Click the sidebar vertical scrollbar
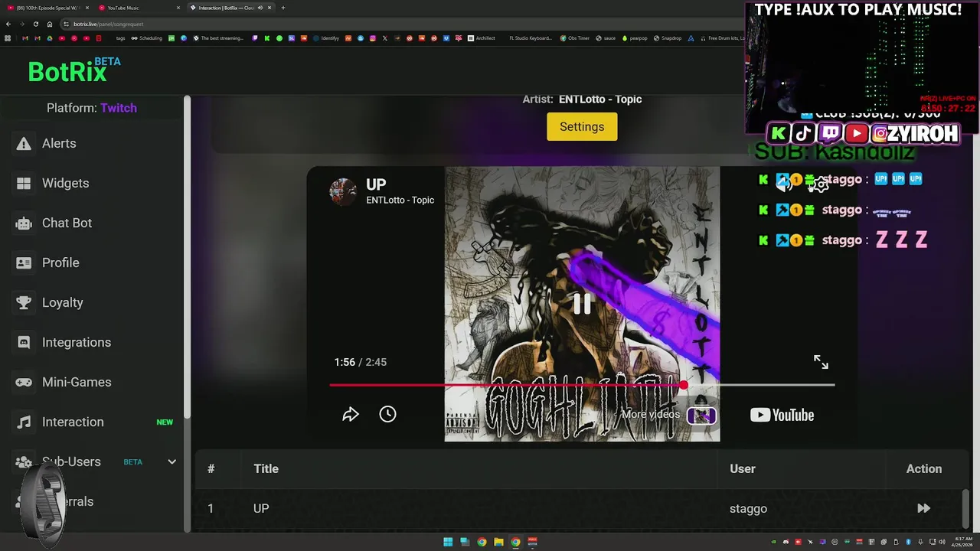This screenshot has height=551, width=980. coord(187,256)
